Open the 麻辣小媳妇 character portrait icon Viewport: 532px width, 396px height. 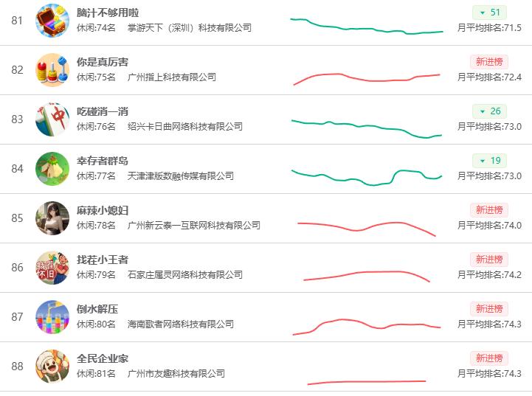click(52, 218)
